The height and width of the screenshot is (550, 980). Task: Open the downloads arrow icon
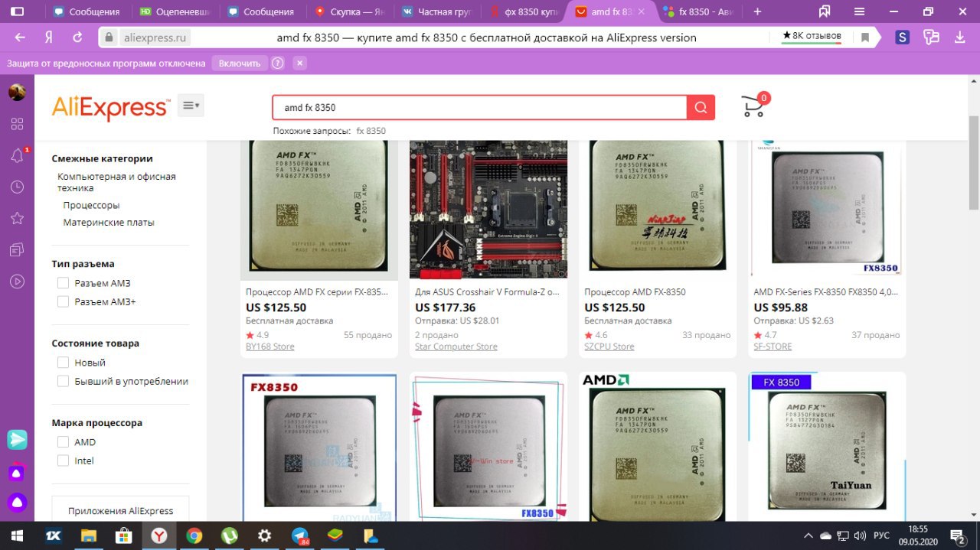960,37
